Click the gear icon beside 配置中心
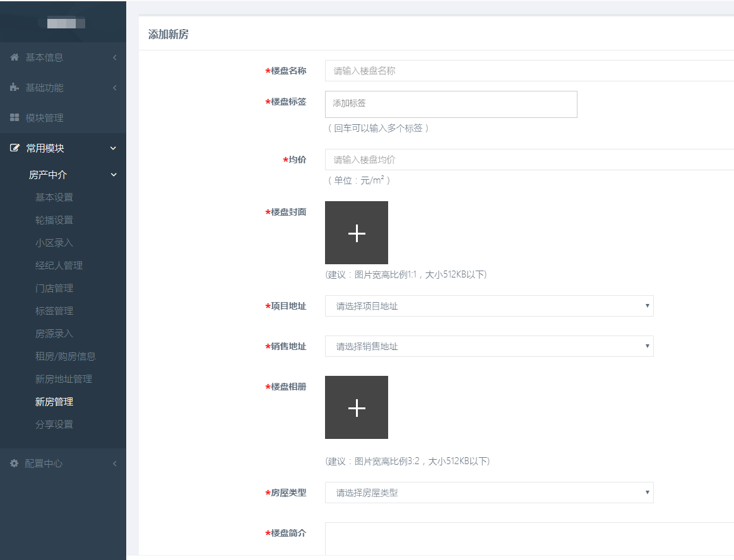Viewport: 734px width, 560px height. click(15, 464)
